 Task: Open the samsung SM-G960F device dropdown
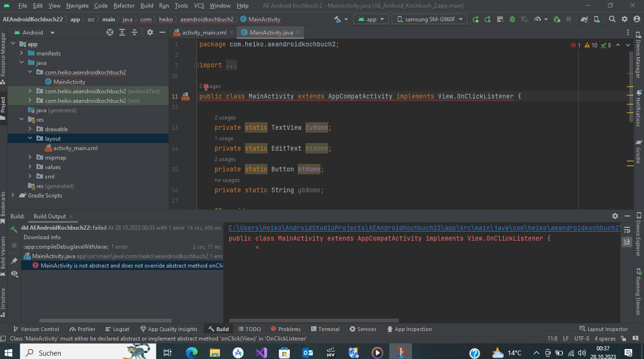pyautogui.click(x=429, y=19)
